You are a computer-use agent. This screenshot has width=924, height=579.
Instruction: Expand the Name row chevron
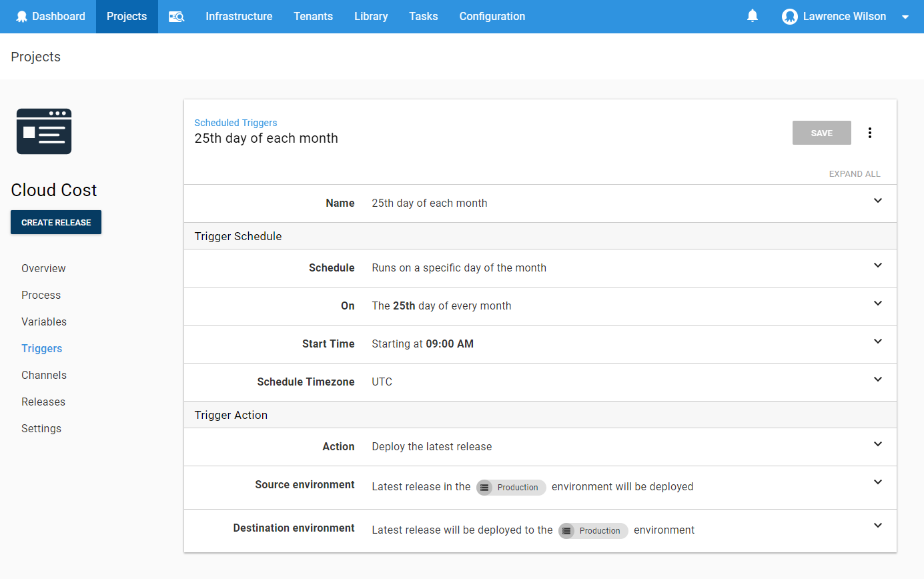click(x=878, y=201)
